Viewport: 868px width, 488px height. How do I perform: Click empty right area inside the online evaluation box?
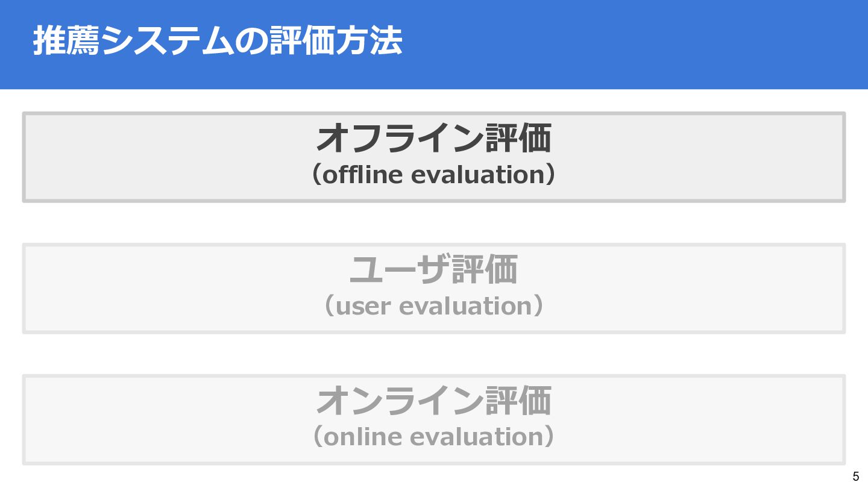coord(723,420)
